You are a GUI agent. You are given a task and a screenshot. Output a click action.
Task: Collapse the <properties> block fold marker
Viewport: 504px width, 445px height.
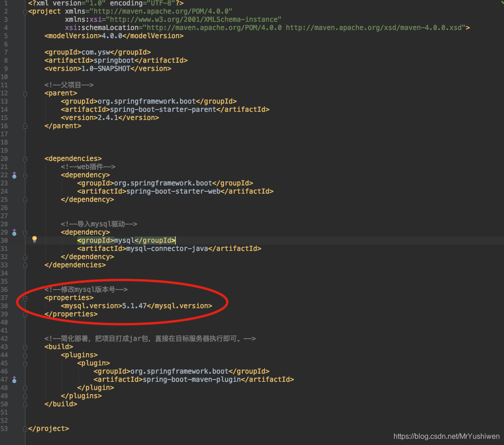click(x=25, y=298)
